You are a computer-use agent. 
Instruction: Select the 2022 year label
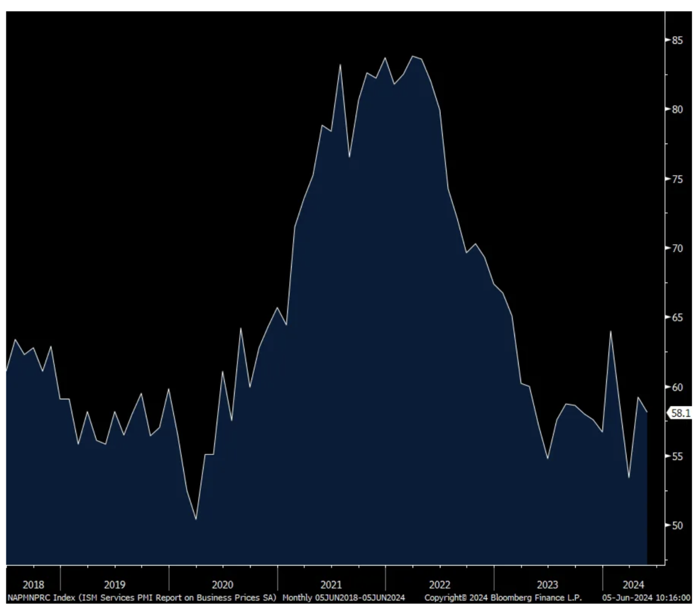pyautogui.click(x=439, y=584)
